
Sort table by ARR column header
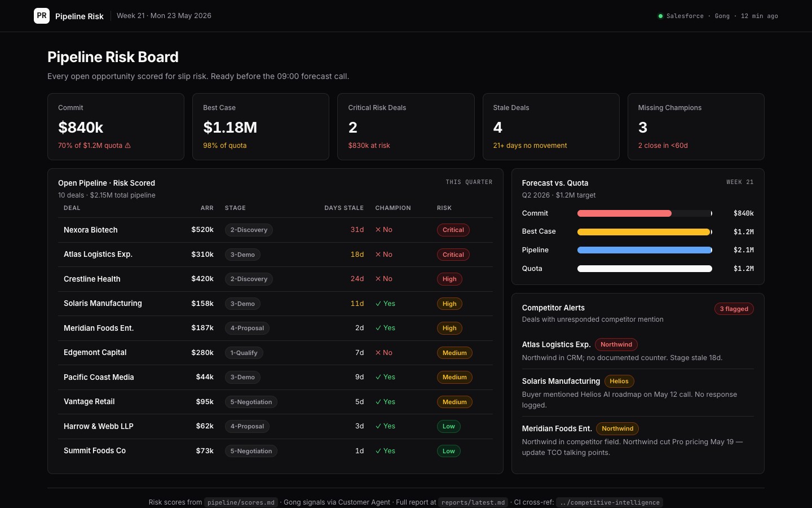pos(207,208)
